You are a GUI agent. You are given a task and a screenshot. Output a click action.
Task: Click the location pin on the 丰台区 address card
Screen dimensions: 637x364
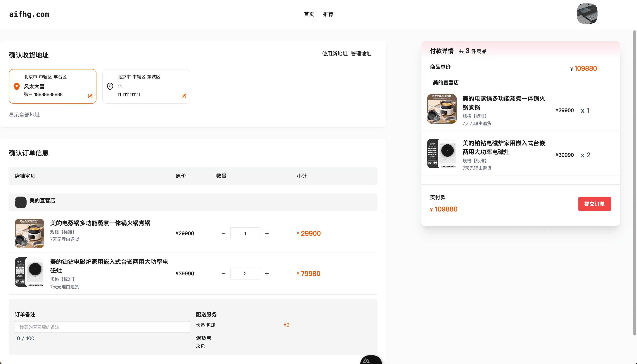[x=17, y=86]
